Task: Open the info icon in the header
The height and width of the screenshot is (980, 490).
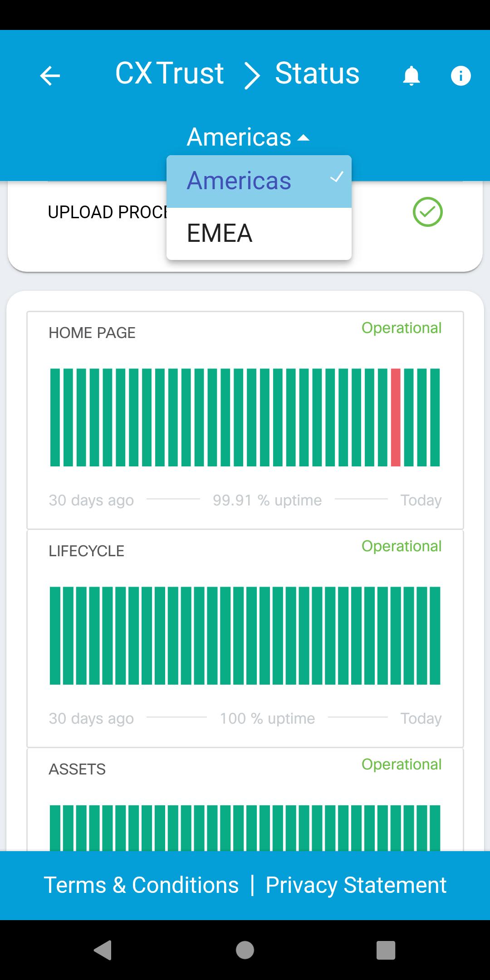Action: point(461,75)
